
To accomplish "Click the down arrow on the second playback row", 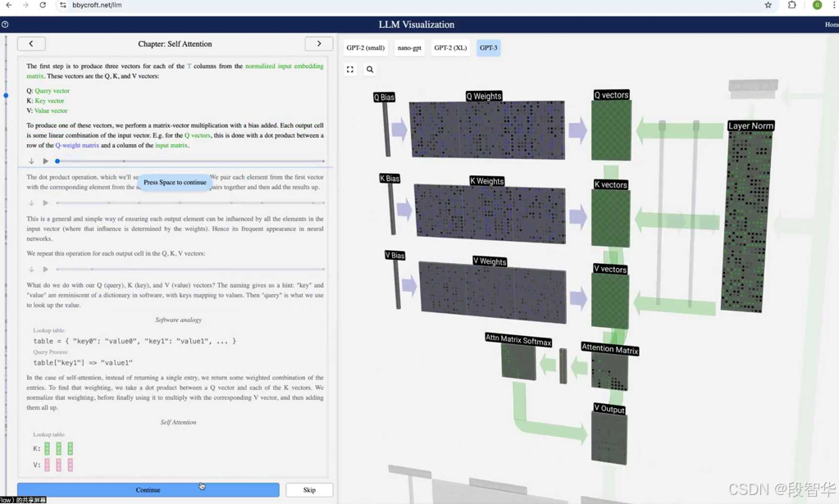I will [31, 203].
